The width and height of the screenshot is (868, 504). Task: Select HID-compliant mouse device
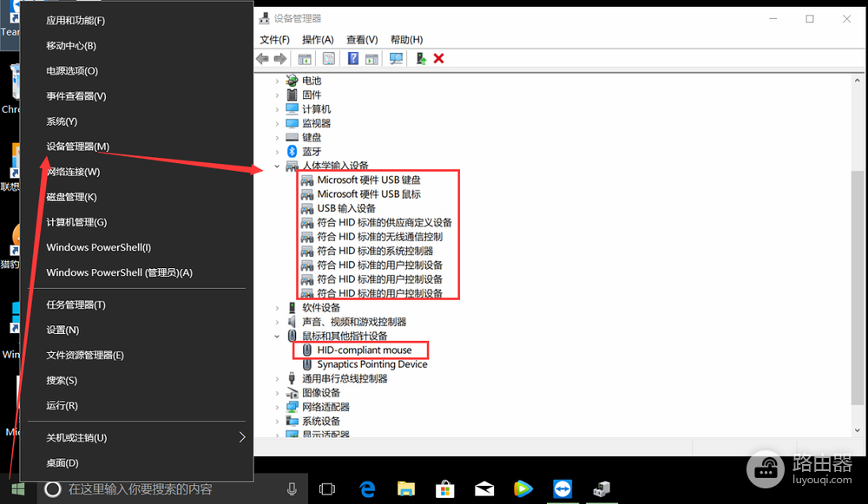click(x=365, y=350)
